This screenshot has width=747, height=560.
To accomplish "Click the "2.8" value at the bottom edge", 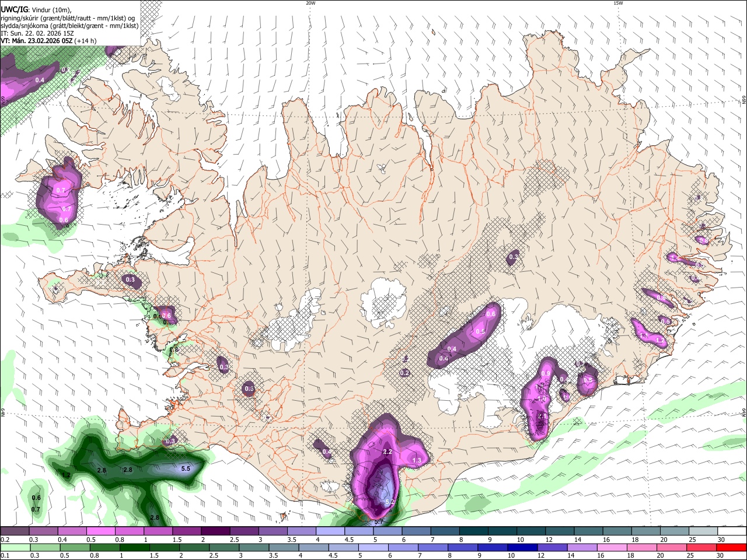I will click(155, 517).
